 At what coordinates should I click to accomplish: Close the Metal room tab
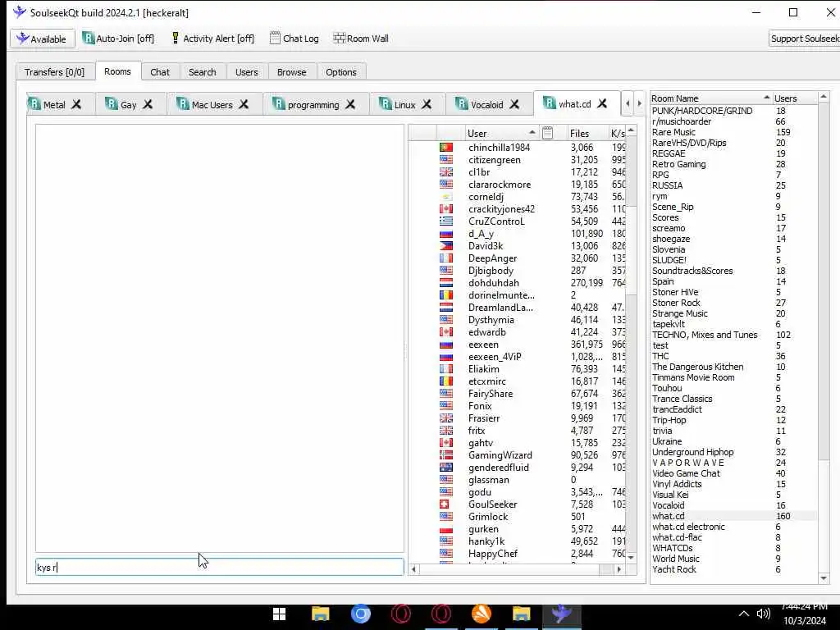click(76, 104)
